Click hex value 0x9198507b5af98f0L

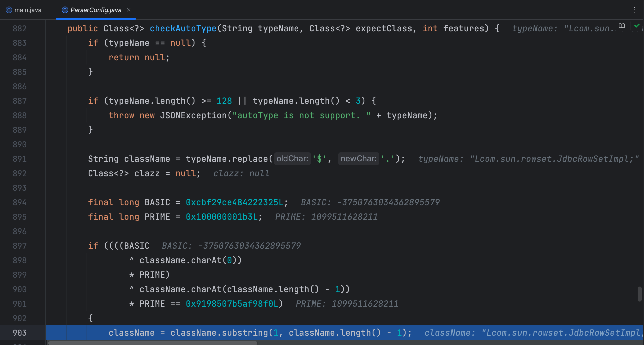pyautogui.click(x=232, y=304)
